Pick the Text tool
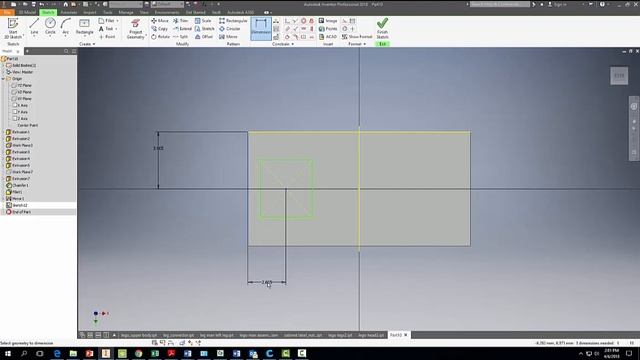640x360 pixels. [x=106, y=29]
